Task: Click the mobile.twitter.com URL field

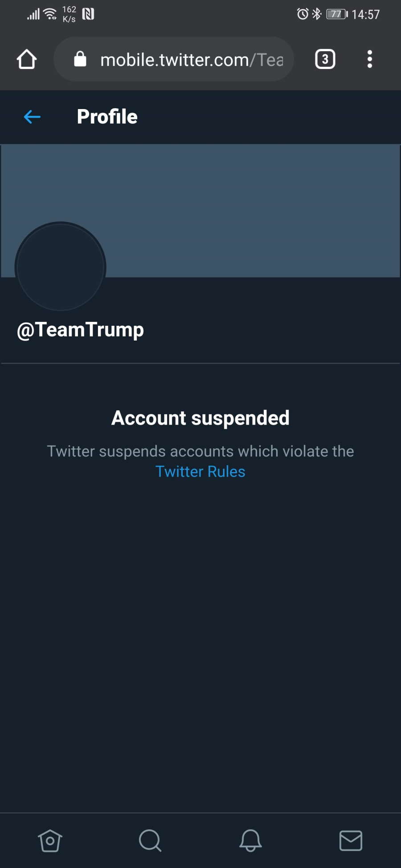Action: [x=174, y=59]
